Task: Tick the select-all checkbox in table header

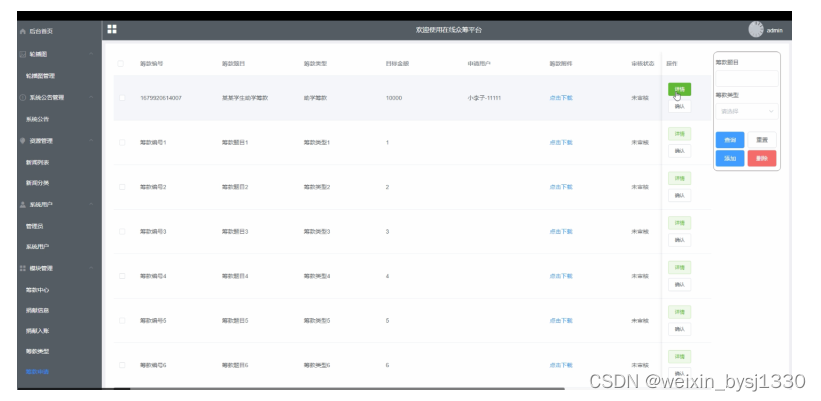Action: point(120,63)
